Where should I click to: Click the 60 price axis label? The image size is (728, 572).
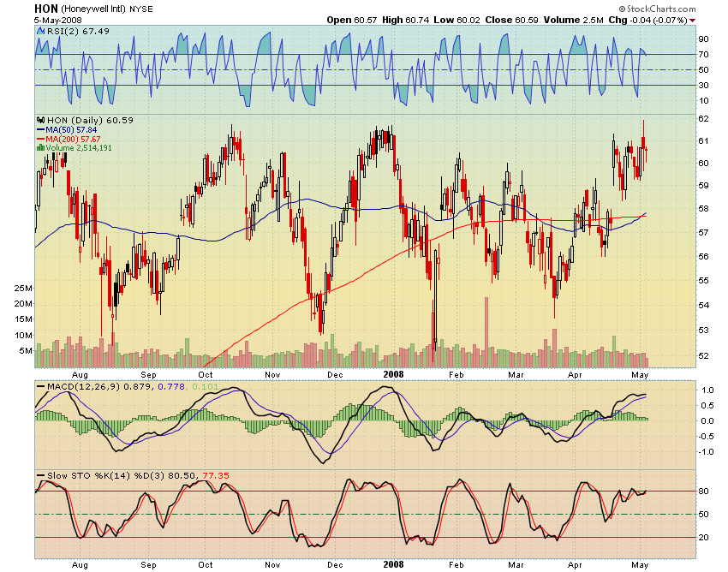(x=703, y=163)
